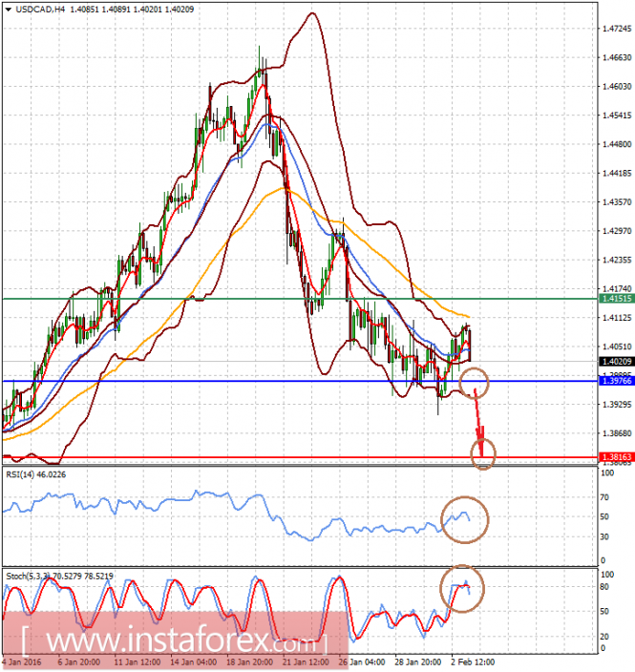
Task: Select the green 1.41515 price level label
Action: [x=617, y=299]
